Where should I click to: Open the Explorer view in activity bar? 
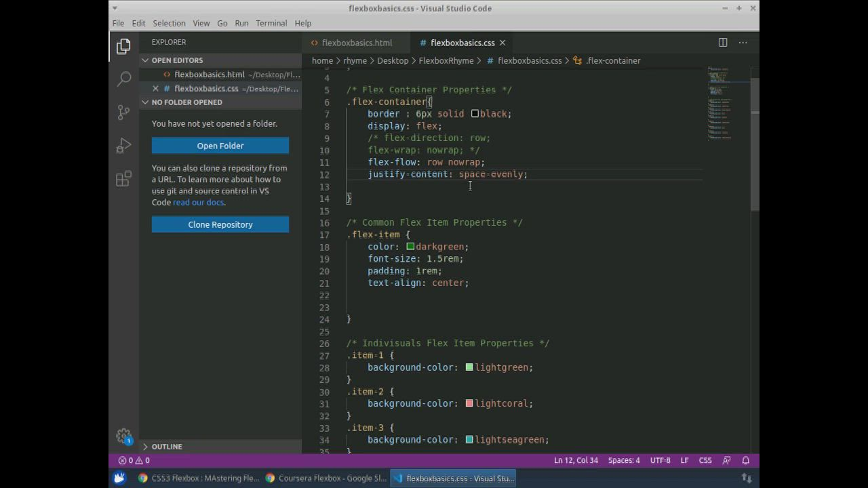click(x=123, y=46)
